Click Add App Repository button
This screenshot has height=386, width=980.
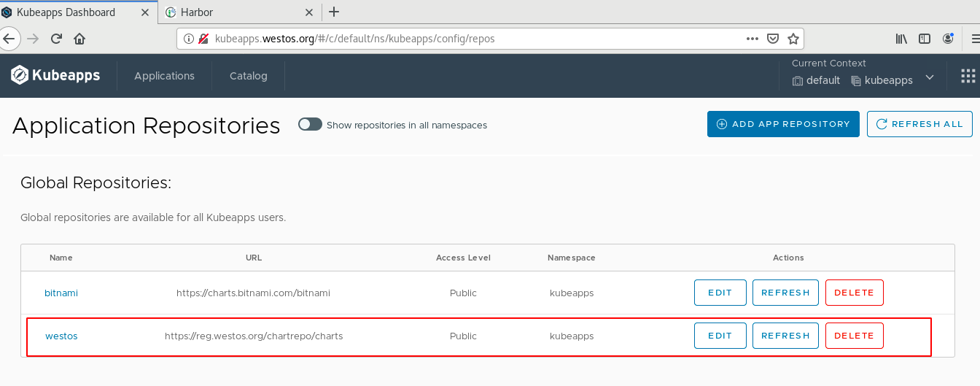click(x=783, y=124)
